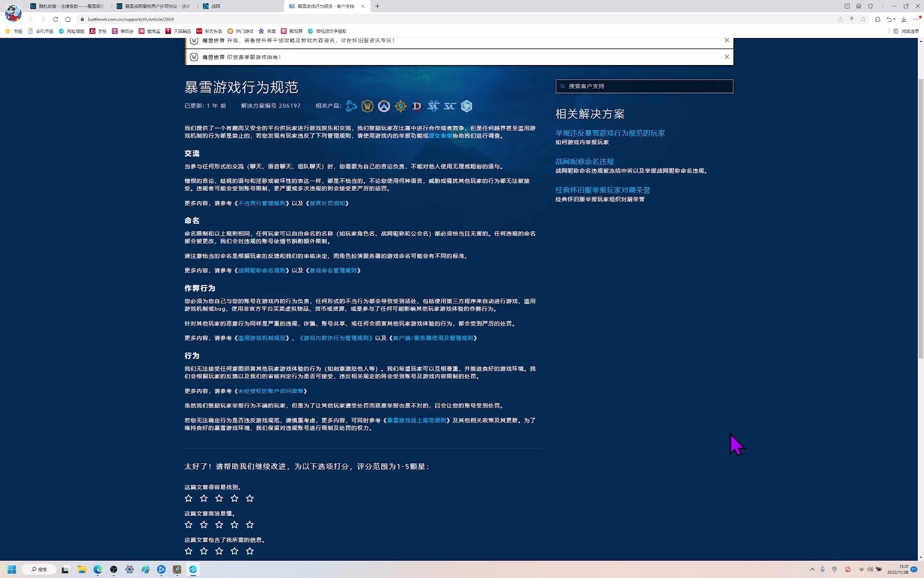Viewport: 924px width, 578px height.
Task: Click the StarCraft II product icon
Action: tap(434, 106)
